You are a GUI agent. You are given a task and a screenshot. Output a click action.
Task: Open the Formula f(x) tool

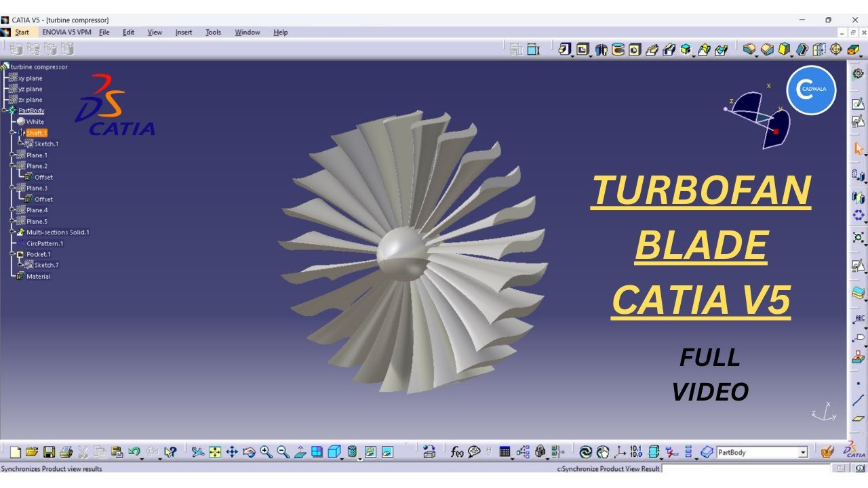(456, 452)
